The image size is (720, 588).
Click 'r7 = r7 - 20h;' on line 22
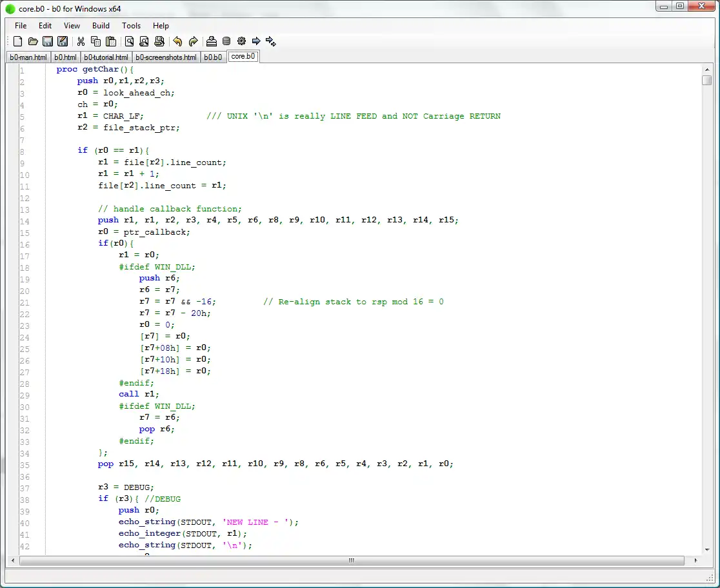coord(175,313)
